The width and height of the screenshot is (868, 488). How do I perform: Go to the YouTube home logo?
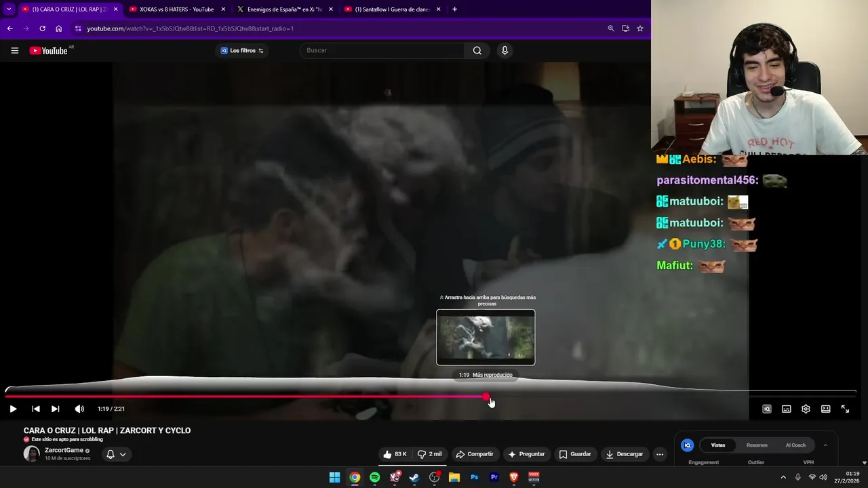[x=48, y=51]
